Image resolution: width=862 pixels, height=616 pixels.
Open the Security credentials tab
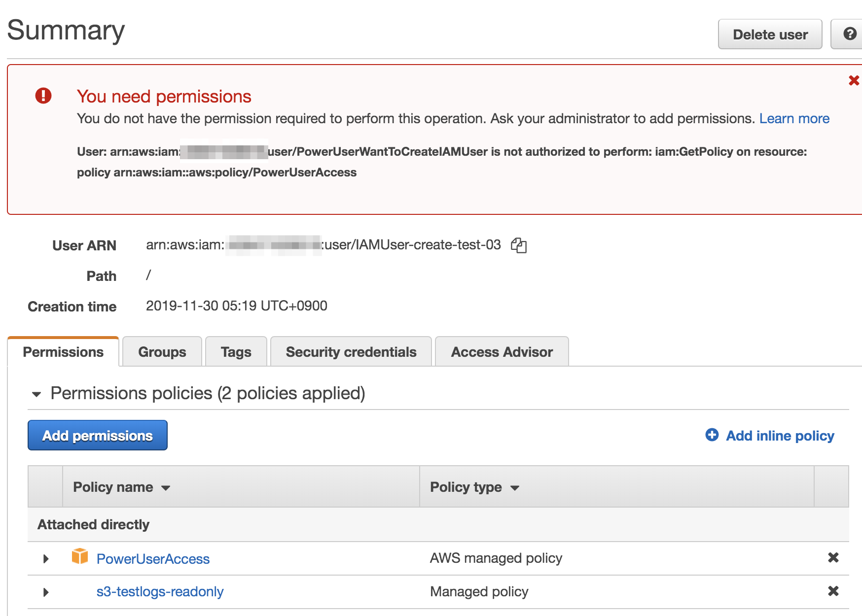point(351,352)
